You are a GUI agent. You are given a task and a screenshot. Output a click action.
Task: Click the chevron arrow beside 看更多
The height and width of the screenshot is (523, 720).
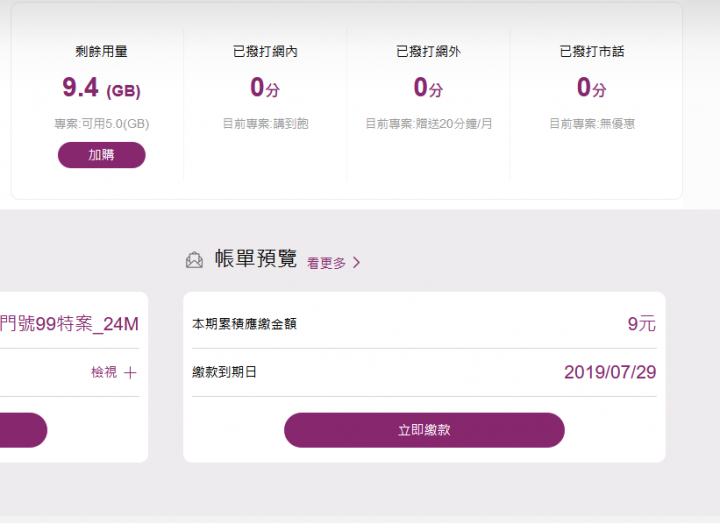[356, 263]
